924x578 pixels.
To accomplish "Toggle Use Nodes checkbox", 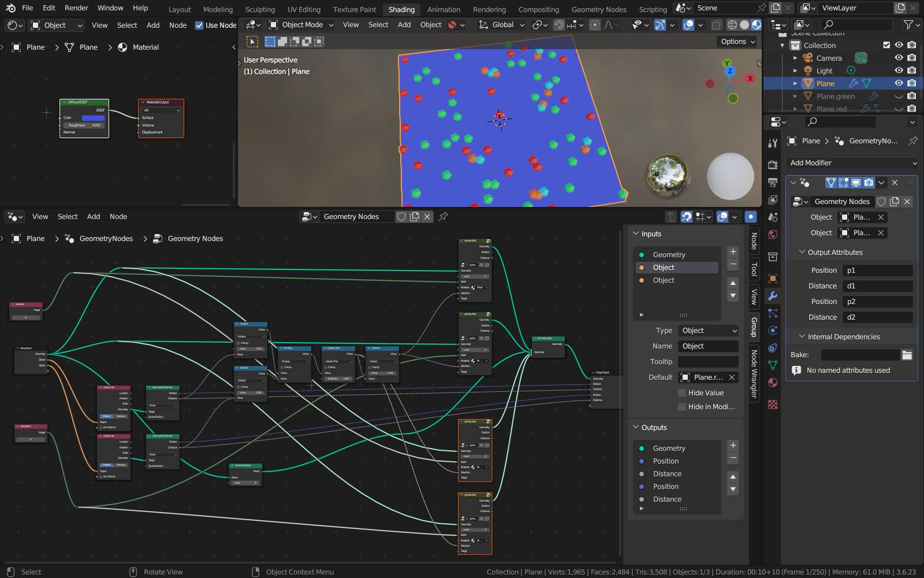I will 199,25.
